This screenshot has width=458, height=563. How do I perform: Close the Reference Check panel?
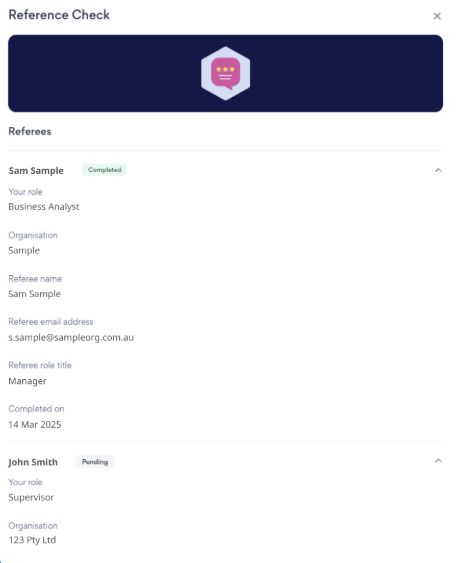(x=437, y=16)
